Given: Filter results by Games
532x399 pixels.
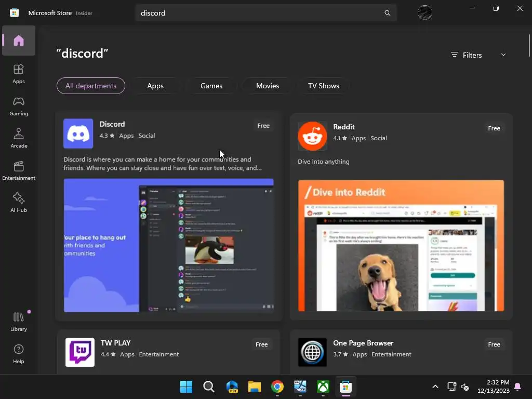Looking at the screenshot, I should click(x=211, y=86).
